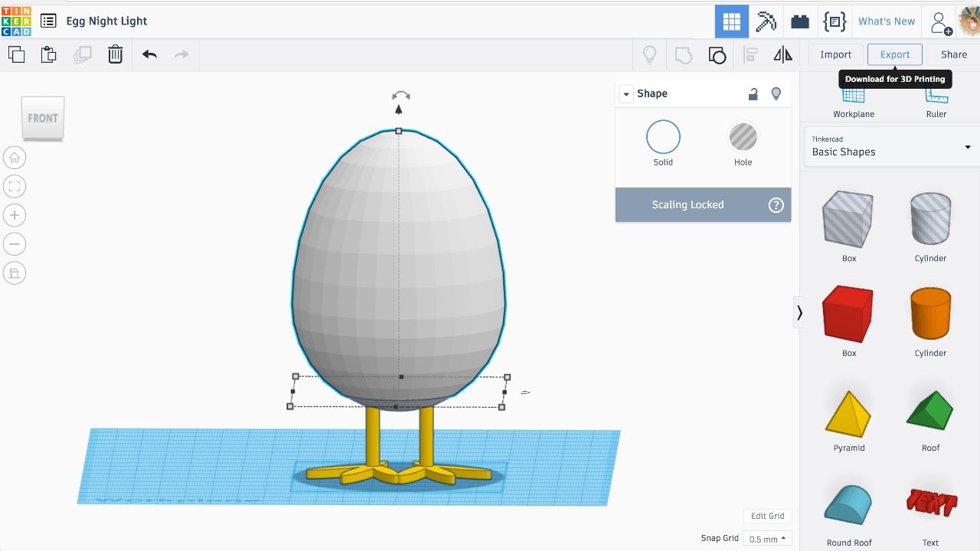Click the design name Egg Night Light
The height and width of the screenshot is (551, 980).
pyautogui.click(x=106, y=21)
